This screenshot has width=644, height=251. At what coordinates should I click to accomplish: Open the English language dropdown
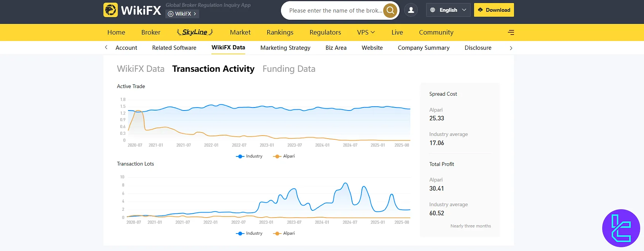448,10
